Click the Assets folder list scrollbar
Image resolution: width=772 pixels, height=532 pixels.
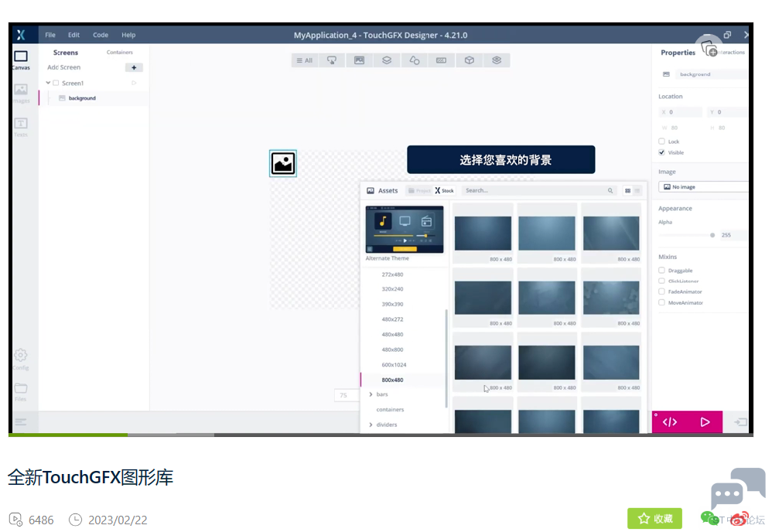[x=446, y=358]
